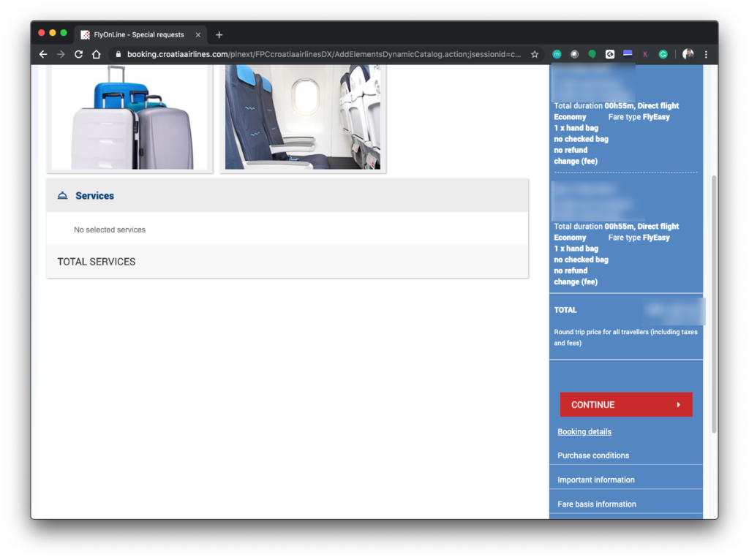
Task: Open the Chrome three-dot menu
Action: click(x=706, y=54)
